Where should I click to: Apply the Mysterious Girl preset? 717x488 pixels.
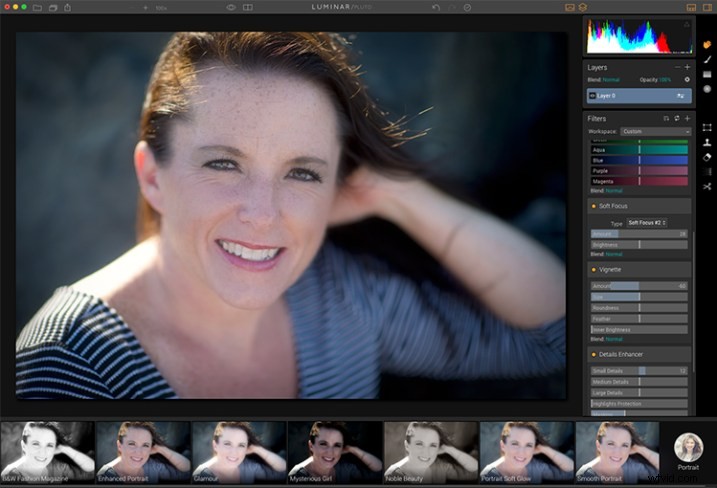click(335, 452)
